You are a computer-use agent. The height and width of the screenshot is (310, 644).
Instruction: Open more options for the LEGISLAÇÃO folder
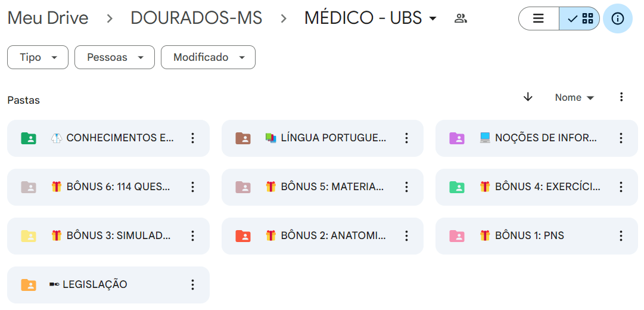click(192, 285)
